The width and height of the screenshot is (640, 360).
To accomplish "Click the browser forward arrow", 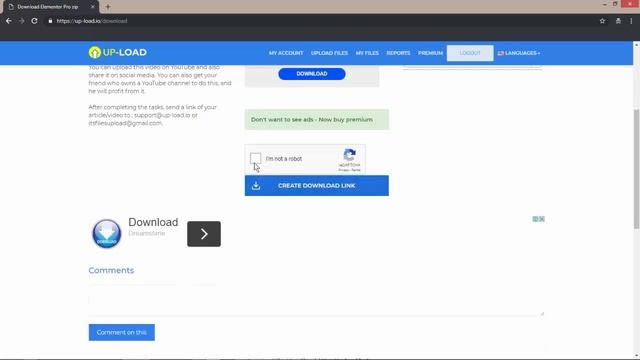I will (22, 21).
